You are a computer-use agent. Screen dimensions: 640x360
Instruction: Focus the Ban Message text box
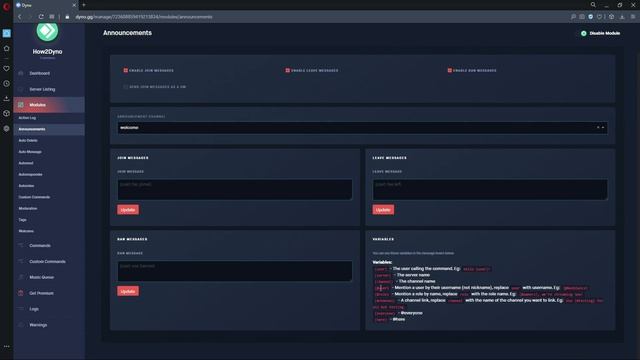(x=235, y=271)
